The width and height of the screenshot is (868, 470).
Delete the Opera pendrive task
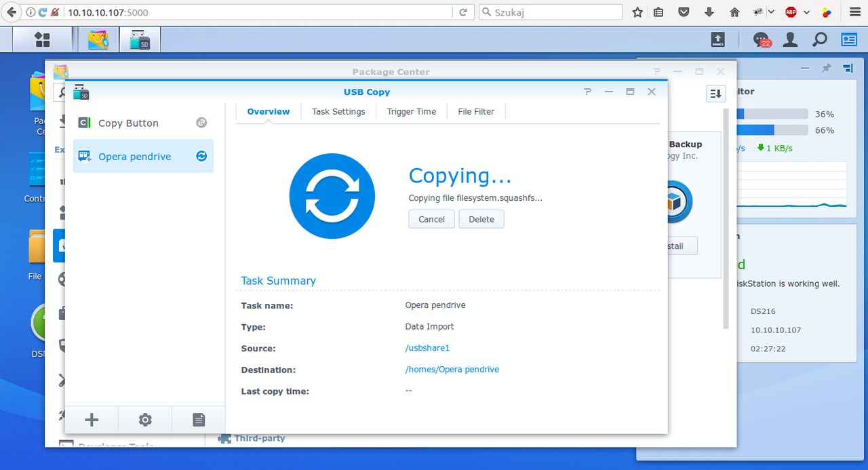(481, 219)
